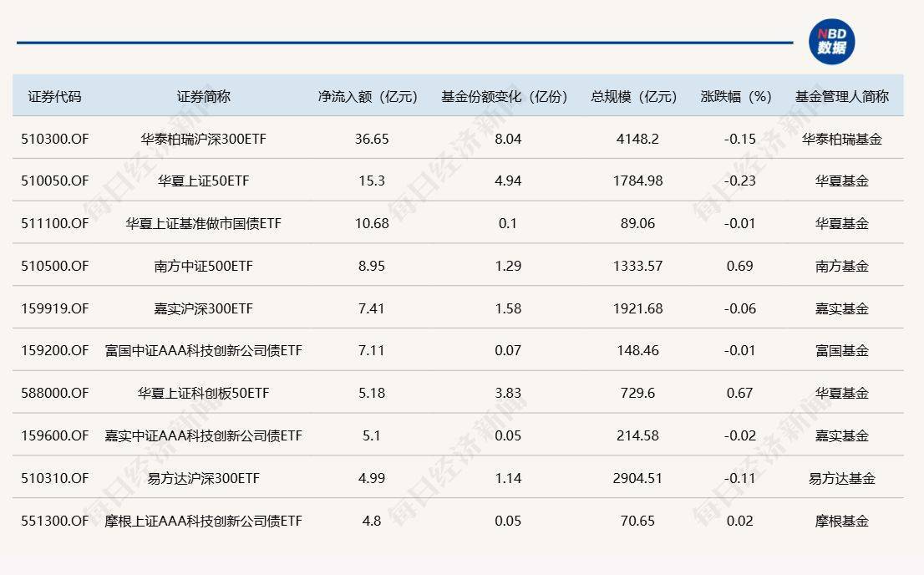This screenshot has height=575, width=924.
Task: Click 摩根基金 manager name
Action: pos(841,520)
